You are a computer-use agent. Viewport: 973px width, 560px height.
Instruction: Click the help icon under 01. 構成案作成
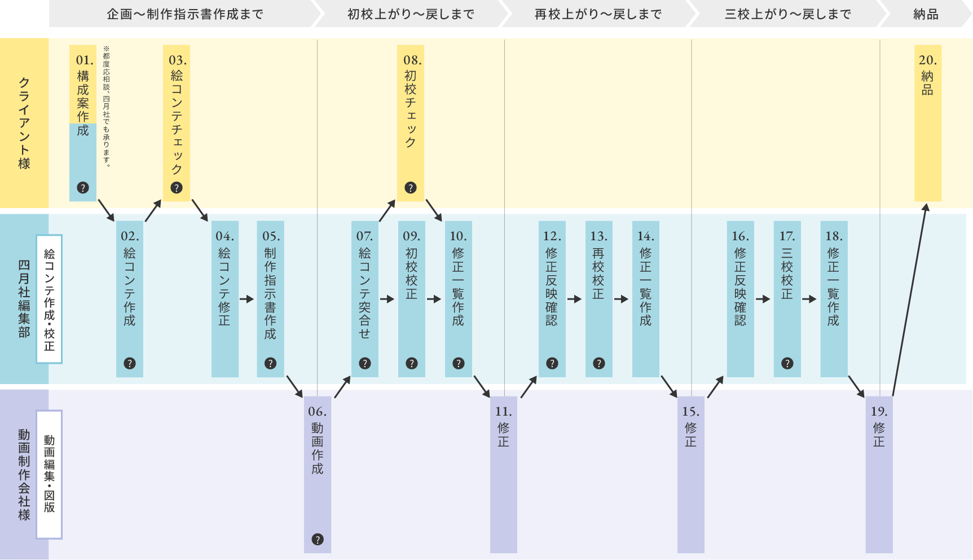click(x=83, y=188)
